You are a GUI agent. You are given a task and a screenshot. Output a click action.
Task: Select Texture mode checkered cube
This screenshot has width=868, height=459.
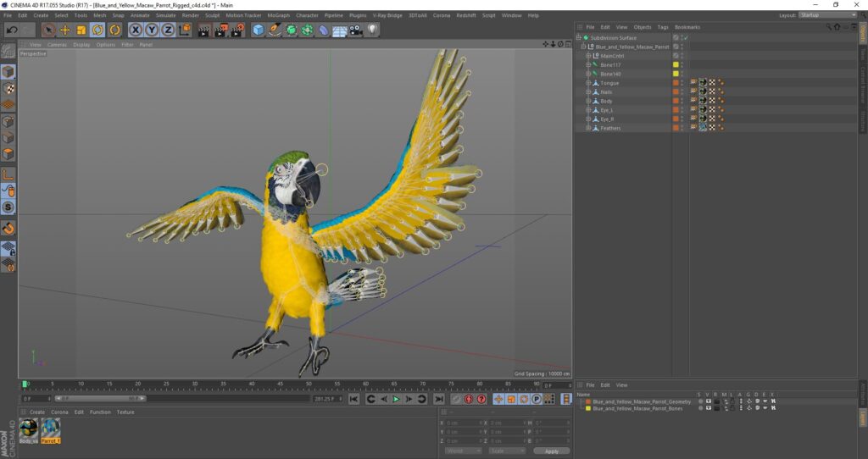click(x=8, y=88)
